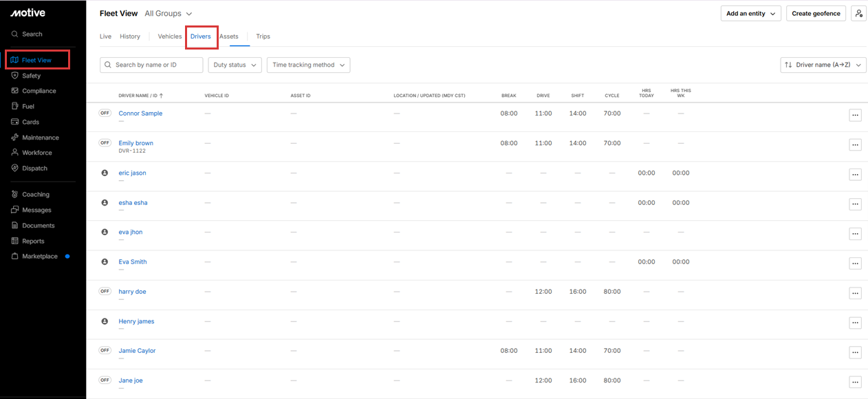Click the Marketplace bag icon
The width and height of the screenshot is (868, 399).
15,257
